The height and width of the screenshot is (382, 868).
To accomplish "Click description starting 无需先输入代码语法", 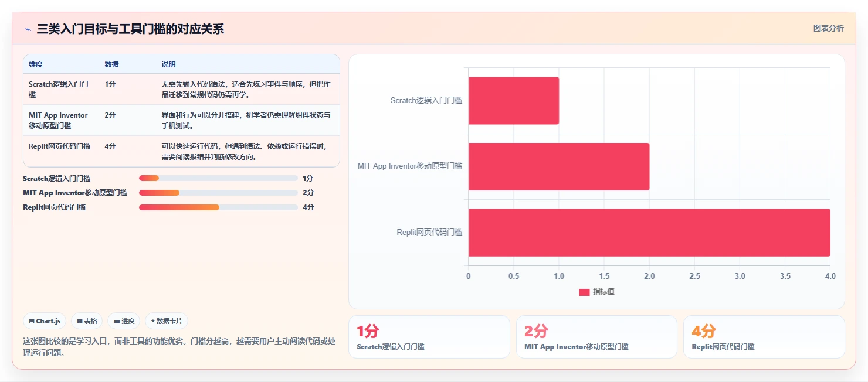I will tap(246, 89).
